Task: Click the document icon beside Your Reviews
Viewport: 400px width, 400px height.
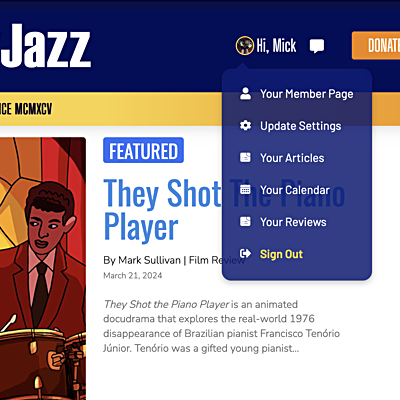Action: point(245,221)
